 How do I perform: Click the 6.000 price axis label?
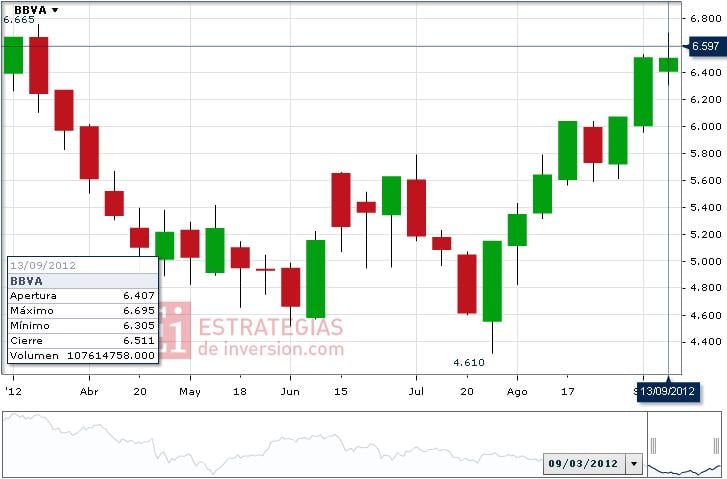[706, 126]
